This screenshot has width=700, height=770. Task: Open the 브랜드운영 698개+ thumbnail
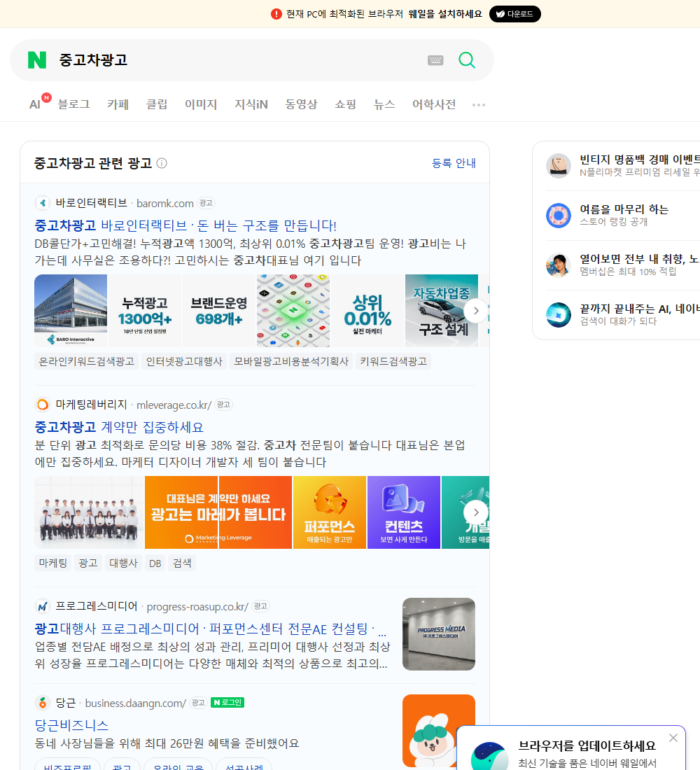[219, 311]
